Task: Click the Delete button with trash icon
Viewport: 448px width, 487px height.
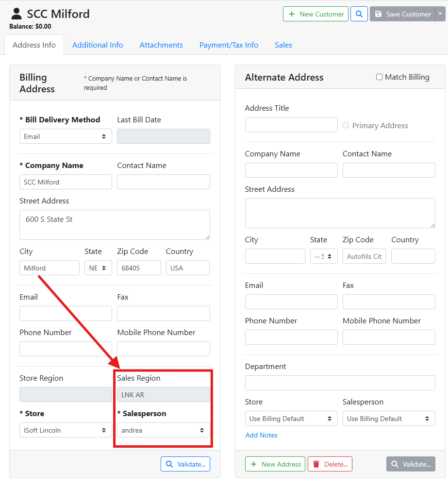Action: 330,464
